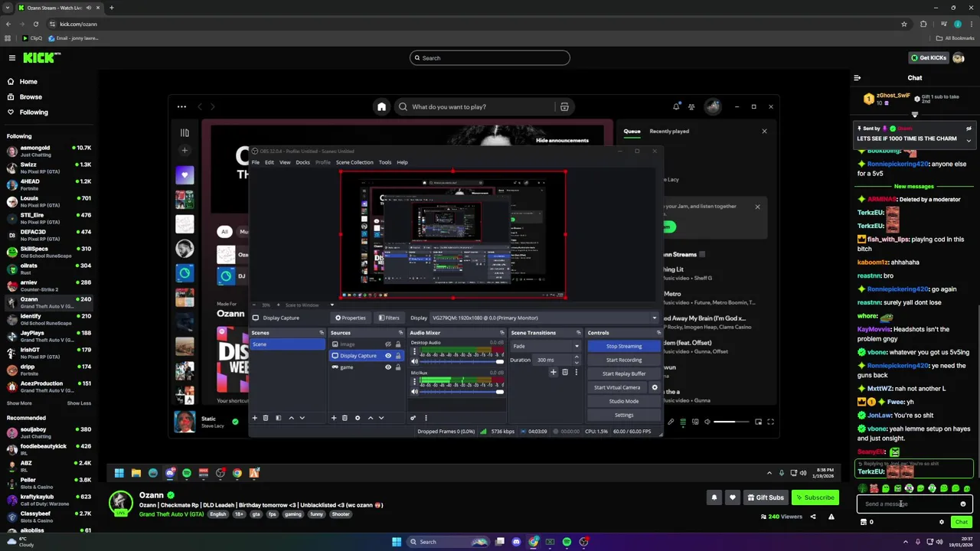
Task: Go to Home in Kick sidebar
Action: 28,82
